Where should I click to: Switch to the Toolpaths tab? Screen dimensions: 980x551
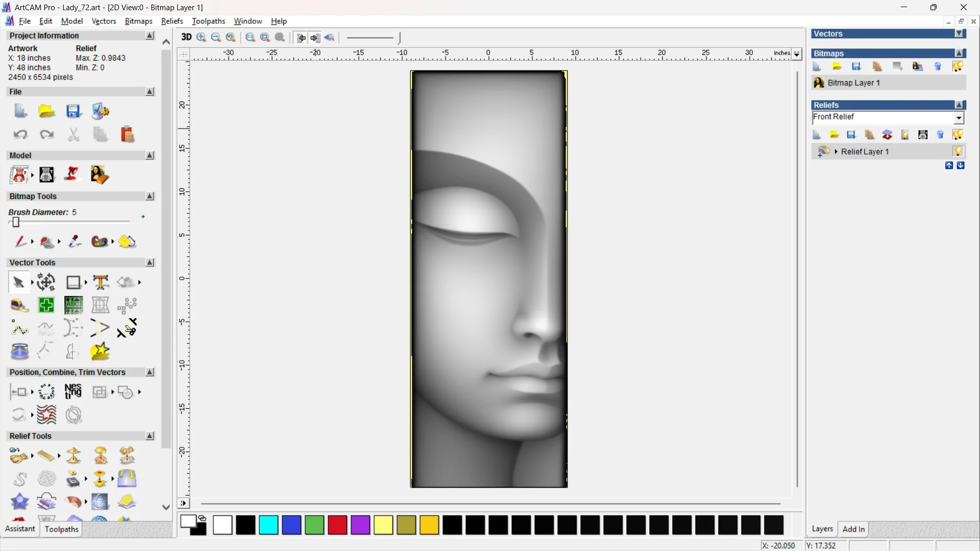[61, 529]
